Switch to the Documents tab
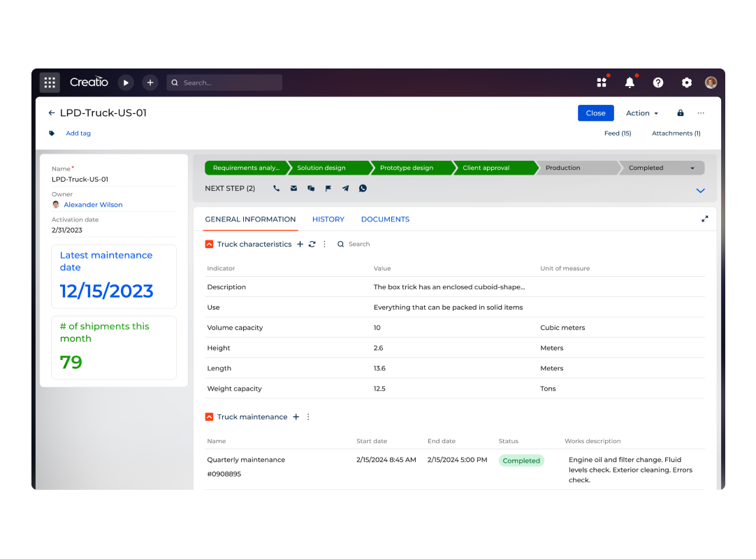 385,219
